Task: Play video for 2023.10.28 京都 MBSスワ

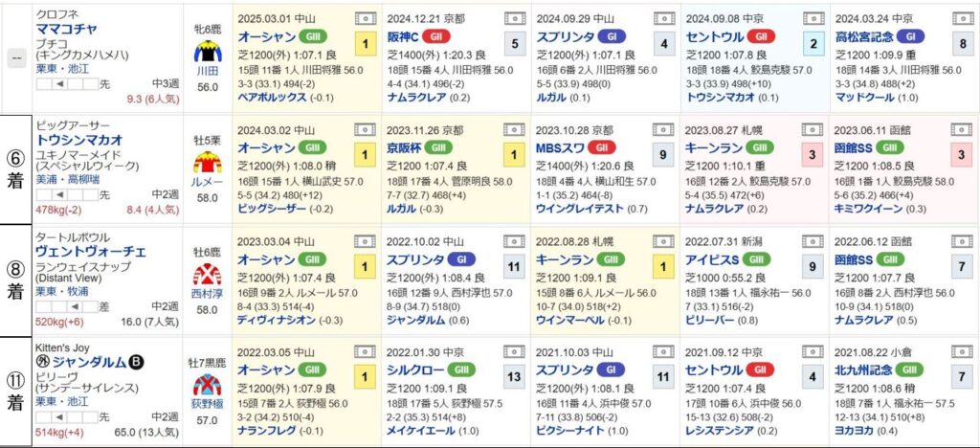Action: tap(664, 129)
